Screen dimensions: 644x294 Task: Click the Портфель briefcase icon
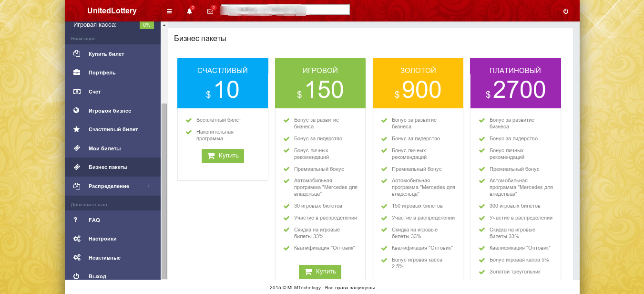[x=76, y=73]
